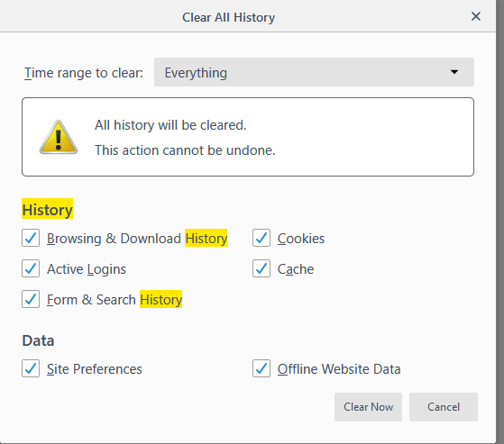The height and width of the screenshot is (444, 504).
Task: Open the Time range to clear dropdown
Action: [x=314, y=72]
